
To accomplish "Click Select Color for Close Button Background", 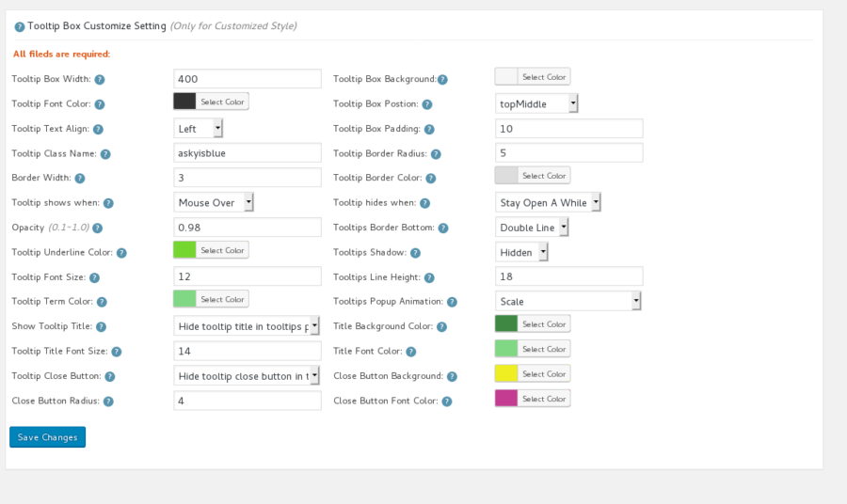I will (543, 373).
